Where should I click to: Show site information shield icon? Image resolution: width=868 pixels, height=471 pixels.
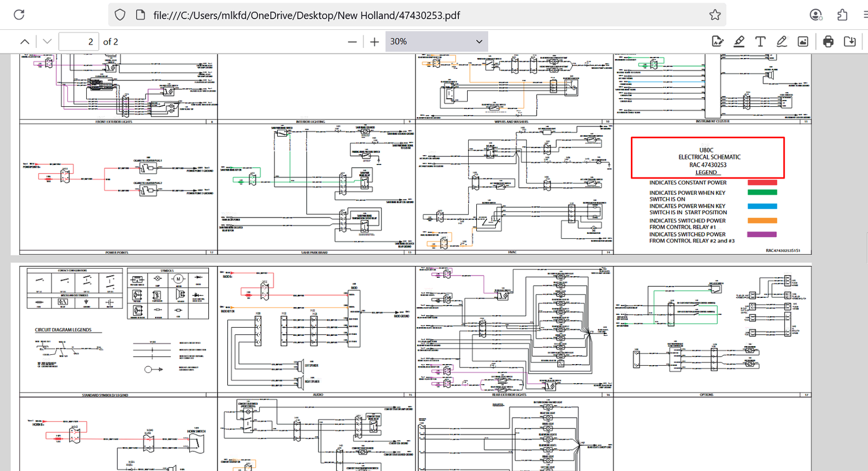pyautogui.click(x=120, y=15)
